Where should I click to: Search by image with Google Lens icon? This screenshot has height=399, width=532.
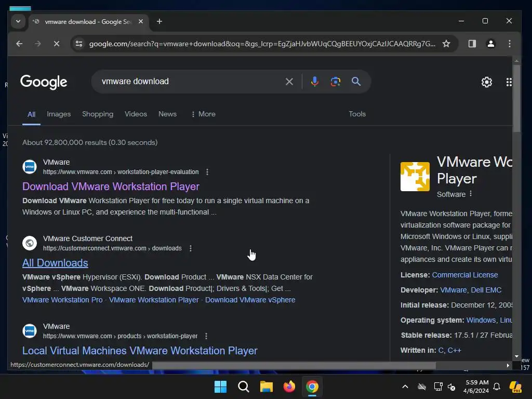click(x=335, y=82)
